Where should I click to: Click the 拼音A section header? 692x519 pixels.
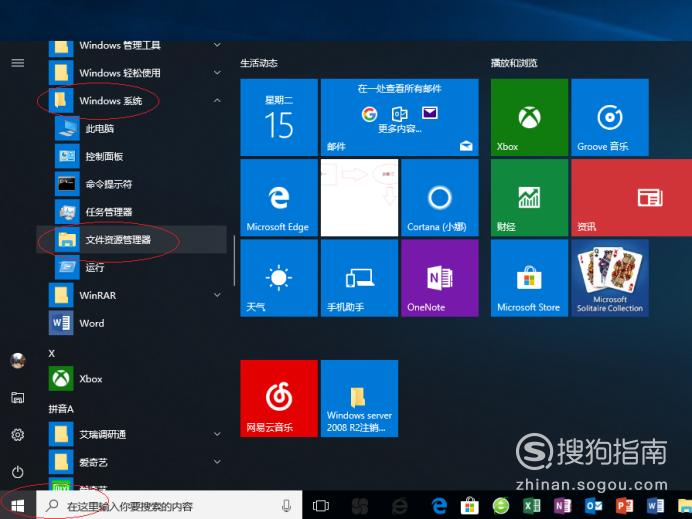(61, 409)
